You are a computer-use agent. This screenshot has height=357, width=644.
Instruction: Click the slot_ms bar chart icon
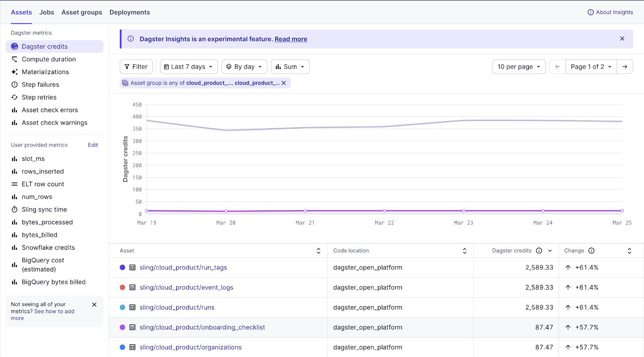click(x=14, y=159)
